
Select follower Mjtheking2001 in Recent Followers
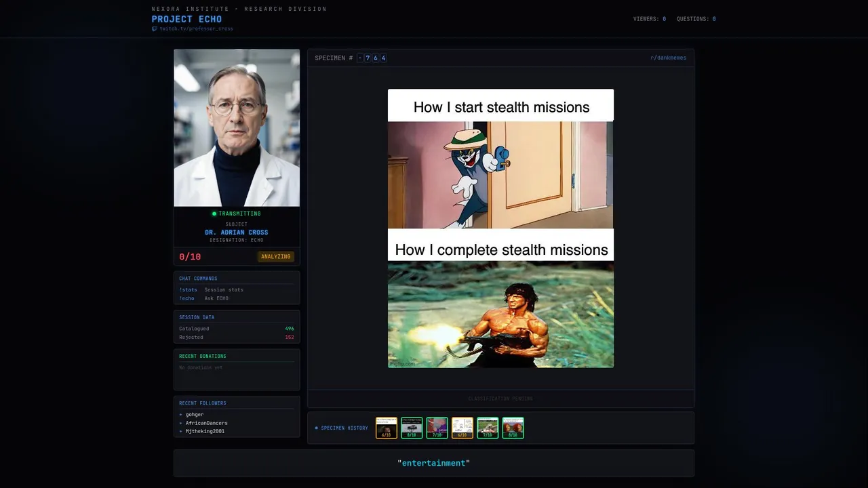click(x=205, y=431)
